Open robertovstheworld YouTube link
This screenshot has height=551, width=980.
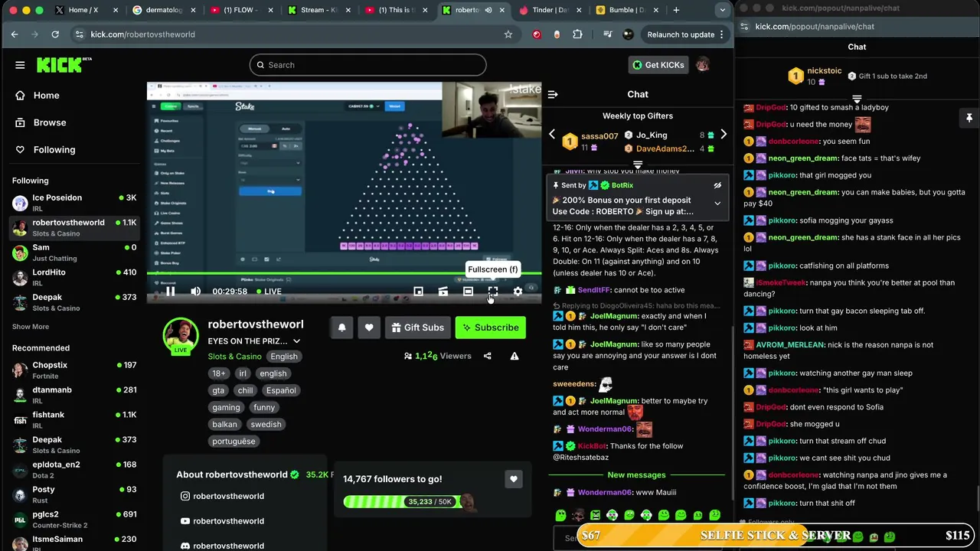pos(222,521)
